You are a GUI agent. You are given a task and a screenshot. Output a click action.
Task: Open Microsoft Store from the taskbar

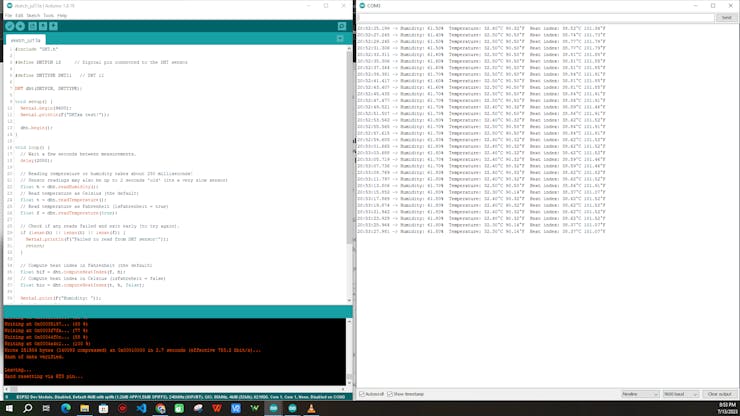point(103,408)
